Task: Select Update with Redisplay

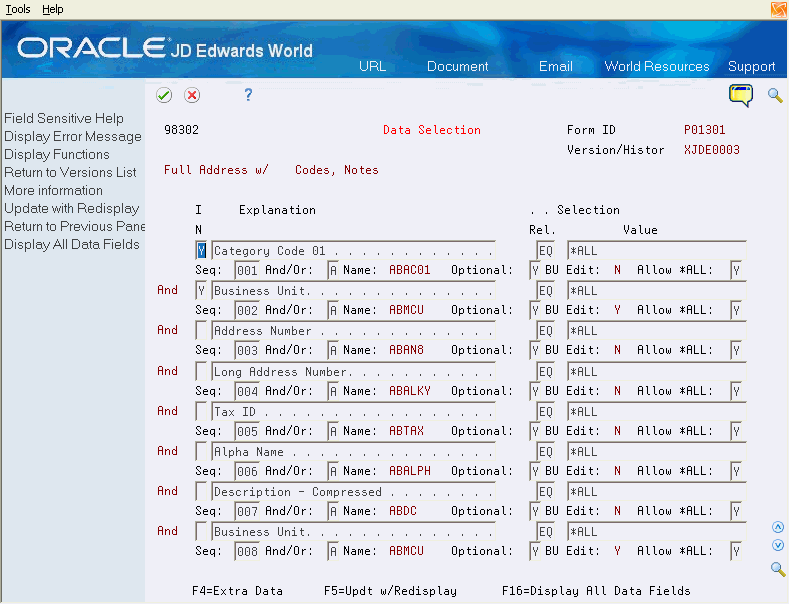Action: pos(72,208)
